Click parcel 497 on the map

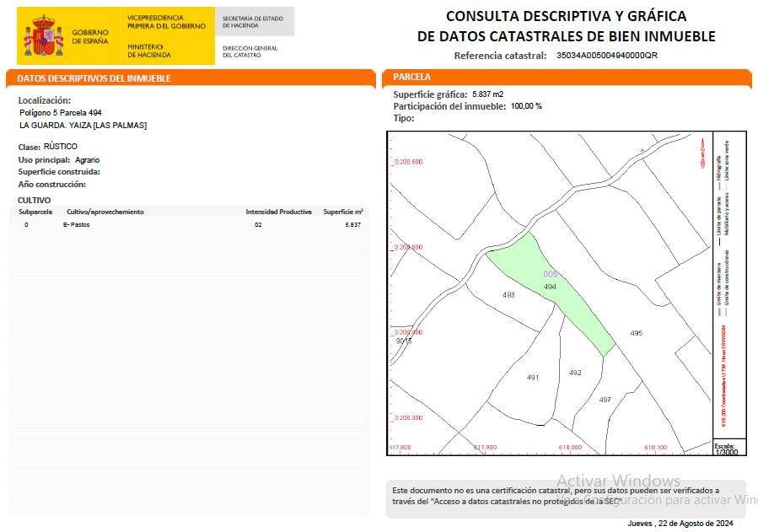pos(605,400)
